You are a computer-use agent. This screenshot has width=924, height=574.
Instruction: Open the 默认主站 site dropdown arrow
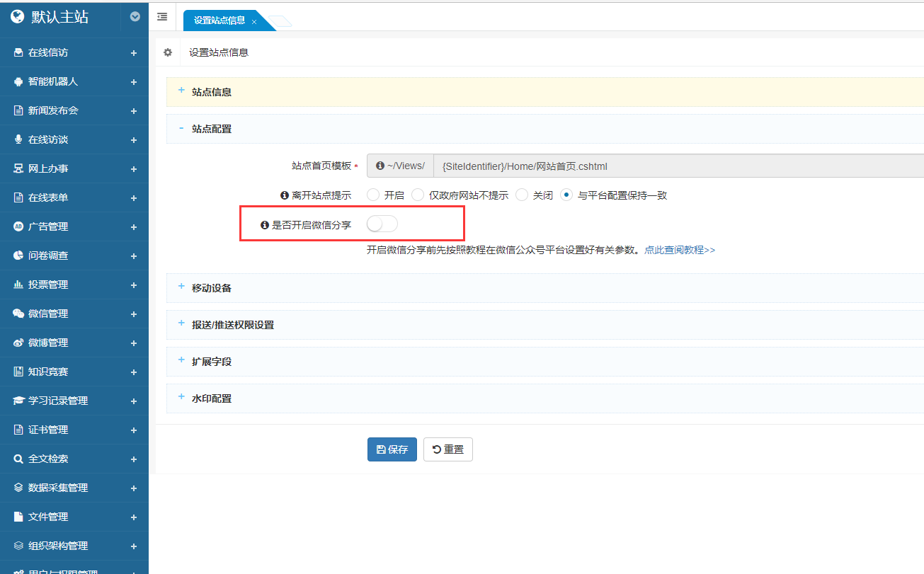tap(135, 17)
